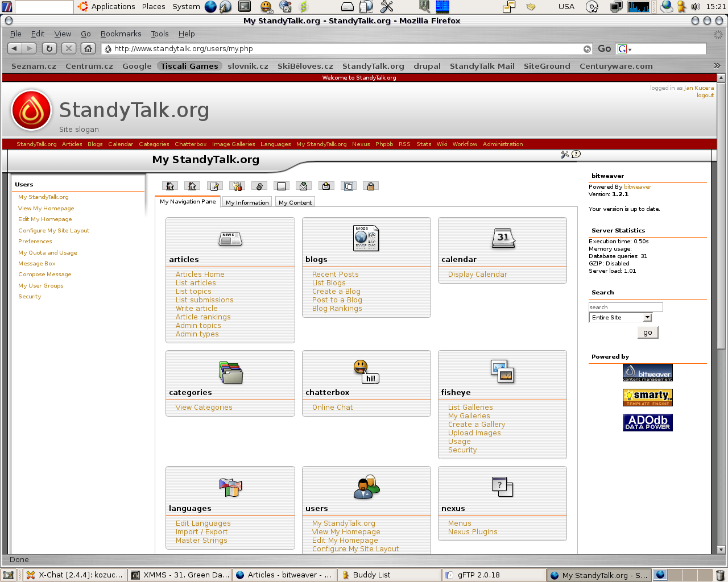The image size is (728, 582).
Task: Expand the bookmarks toolbar overflow chevron
Action: [717, 66]
